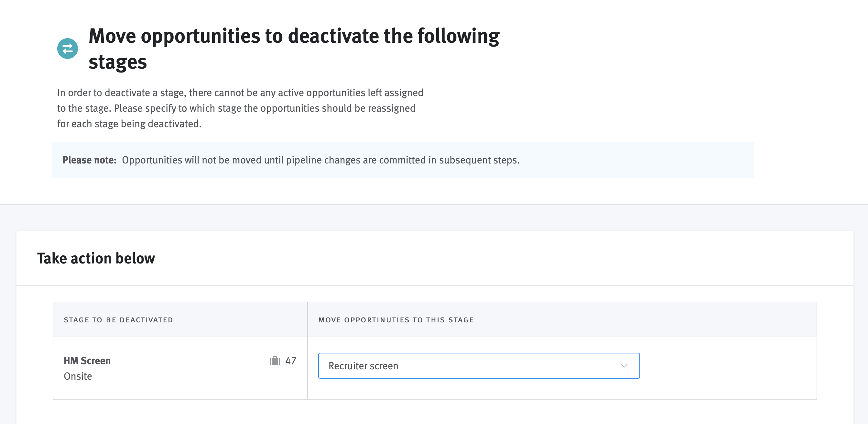Click the Onsite pipeline label
868x424 pixels.
click(x=78, y=376)
